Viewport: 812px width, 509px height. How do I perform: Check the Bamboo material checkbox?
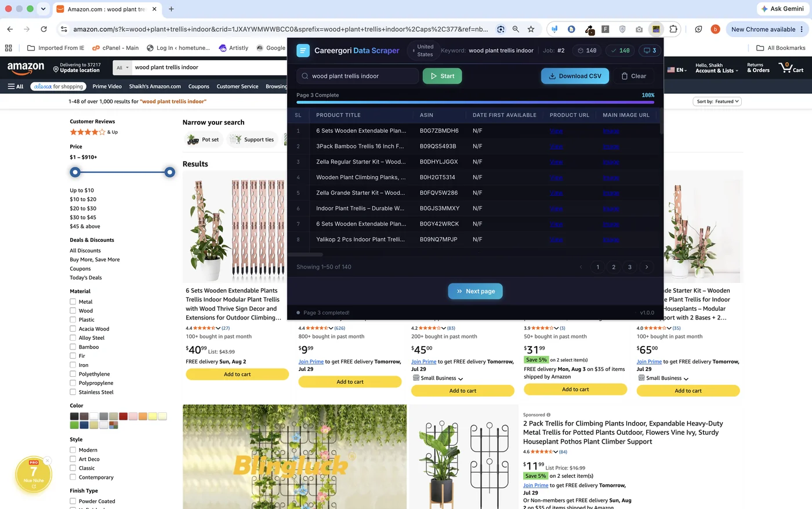(x=73, y=347)
